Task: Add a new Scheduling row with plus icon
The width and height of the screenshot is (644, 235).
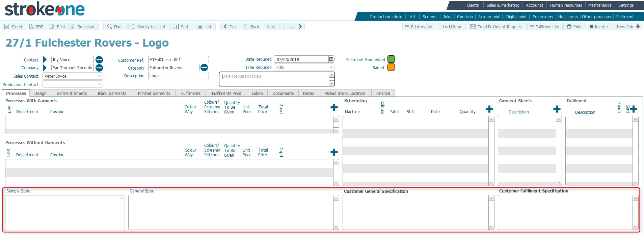Action: tap(489, 109)
